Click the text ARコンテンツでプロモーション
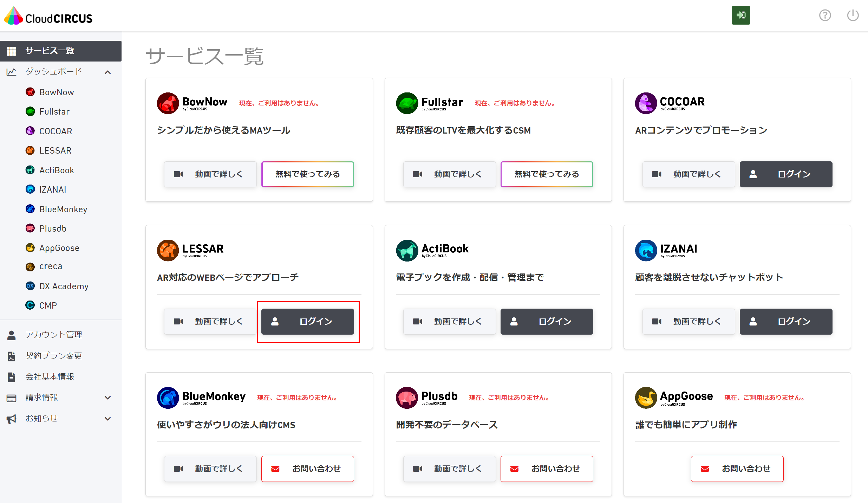This screenshot has width=868, height=503. [701, 130]
